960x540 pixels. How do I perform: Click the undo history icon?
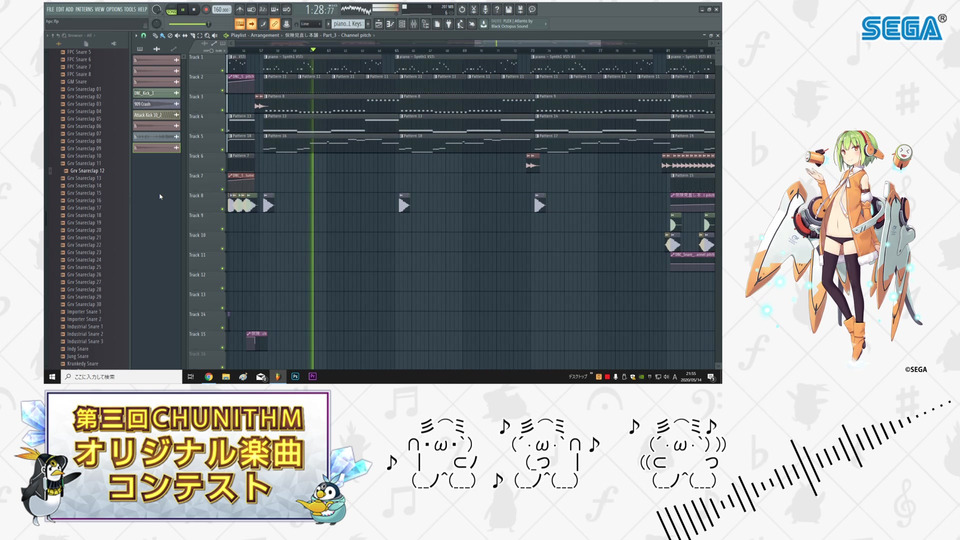[462, 9]
